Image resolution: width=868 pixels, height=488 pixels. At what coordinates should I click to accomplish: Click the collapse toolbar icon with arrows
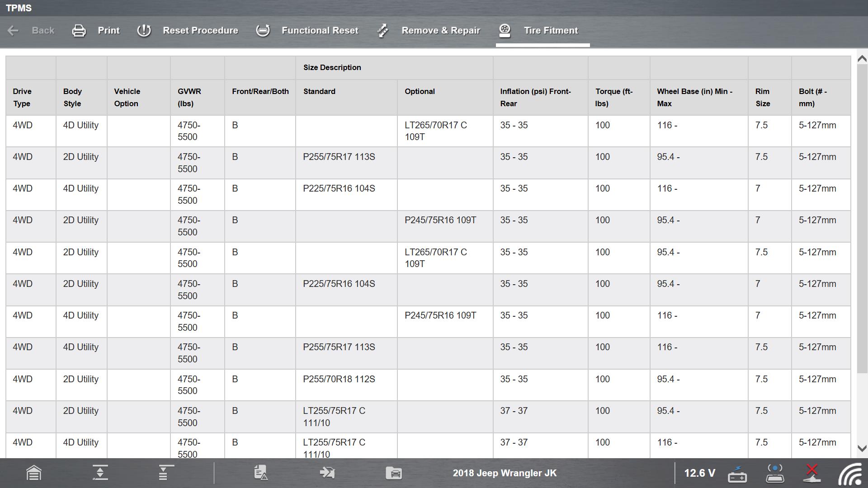[100, 473]
